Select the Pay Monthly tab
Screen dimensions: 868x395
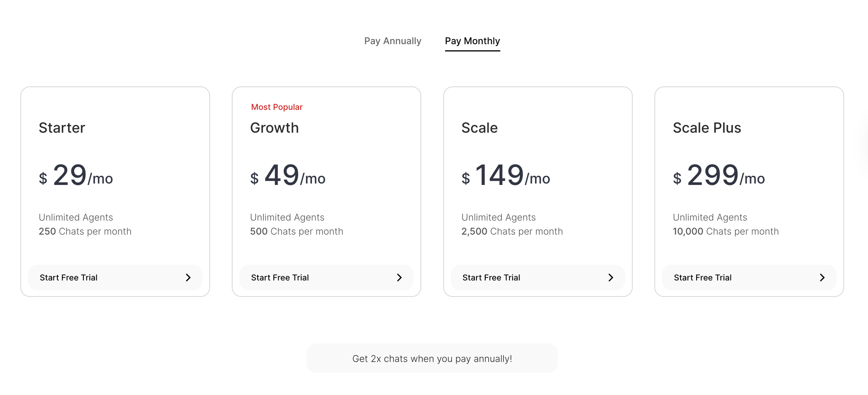(472, 41)
